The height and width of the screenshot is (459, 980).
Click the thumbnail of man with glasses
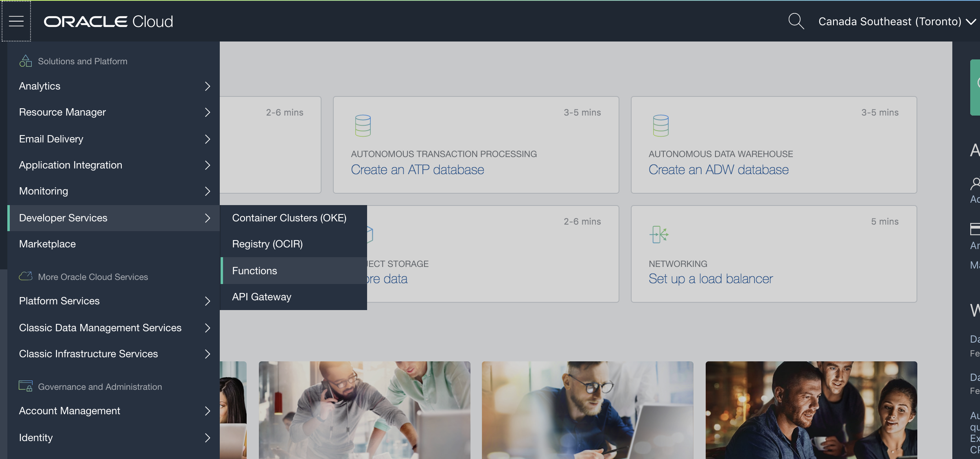tap(587, 410)
